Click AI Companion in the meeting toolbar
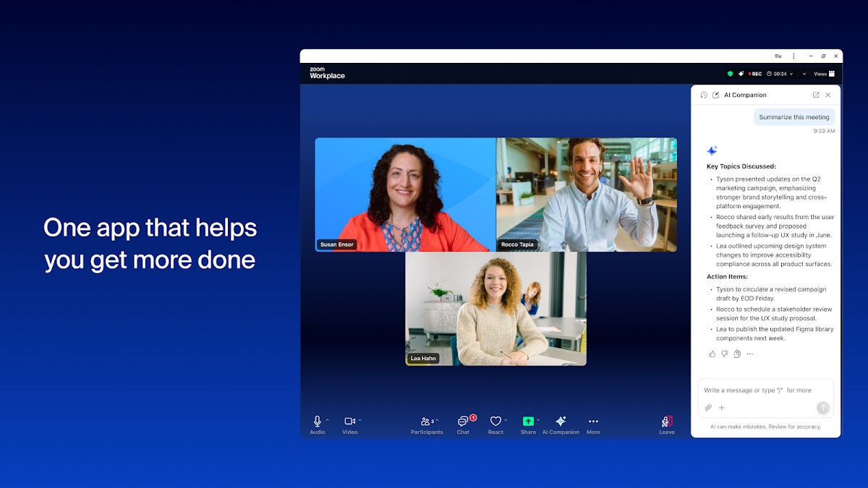The image size is (868, 488). [561, 421]
